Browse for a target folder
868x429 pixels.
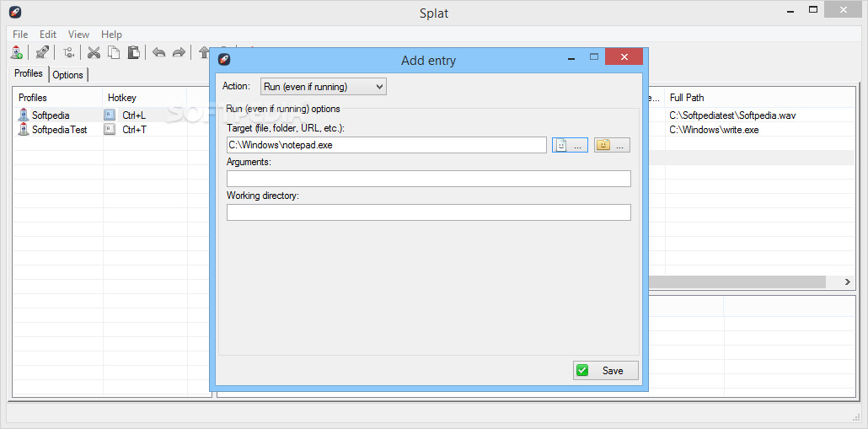(613, 145)
